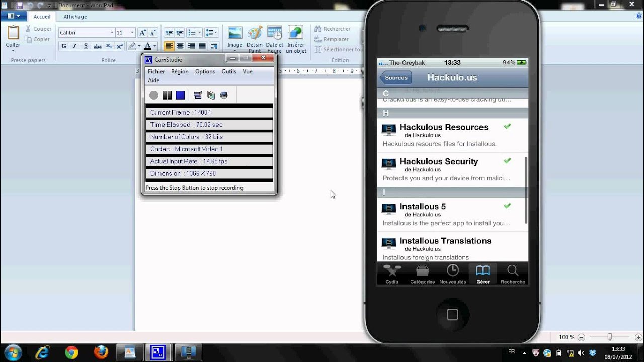Open Cydia tab on the iPhone
Viewport: 644px width, 362px height.
pos(392,274)
